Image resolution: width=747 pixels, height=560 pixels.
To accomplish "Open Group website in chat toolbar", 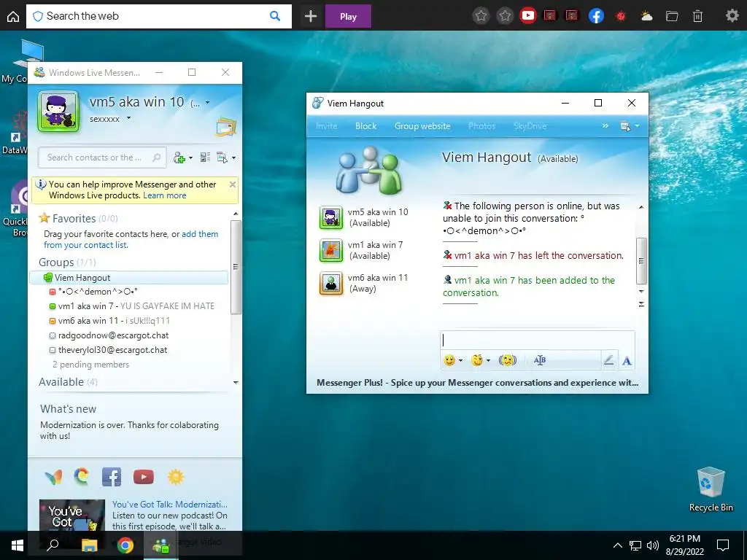I will 422,126.
